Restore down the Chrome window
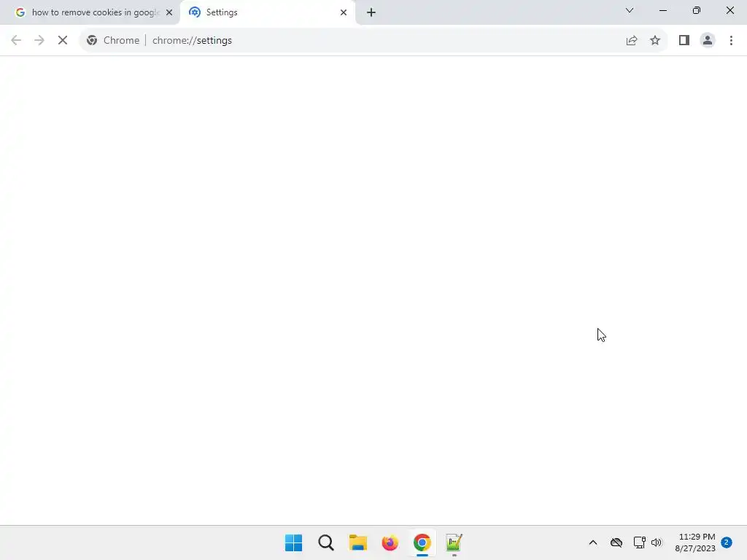Viewport: 747px width, 560px height. point(697,10)
